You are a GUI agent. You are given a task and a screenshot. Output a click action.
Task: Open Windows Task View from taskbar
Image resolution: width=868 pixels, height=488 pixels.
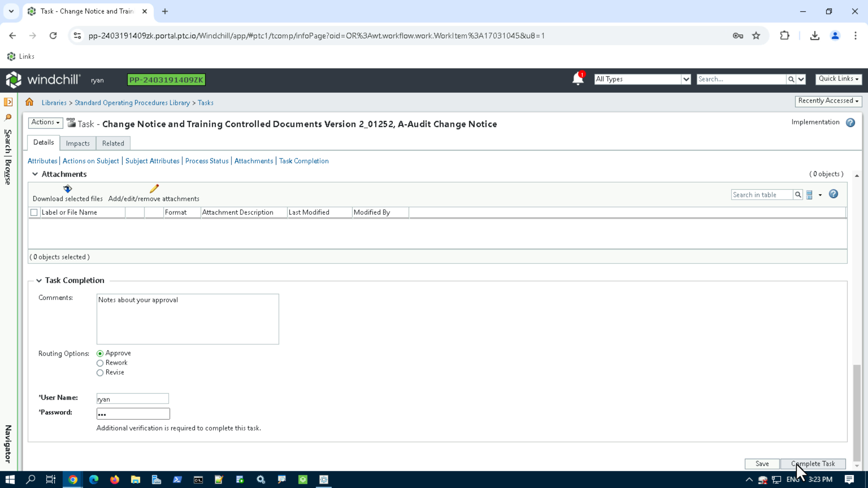pos(50,479)
